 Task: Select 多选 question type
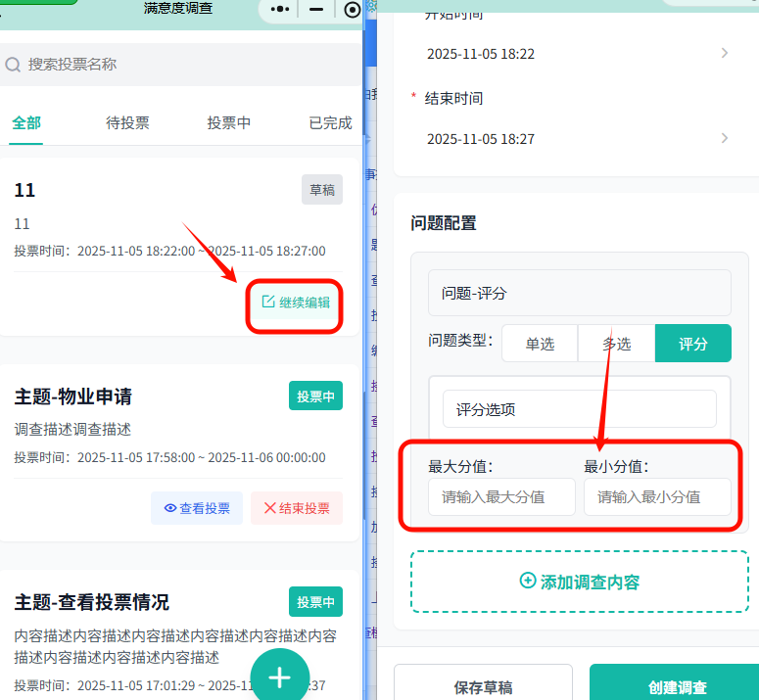coord(616,344)
